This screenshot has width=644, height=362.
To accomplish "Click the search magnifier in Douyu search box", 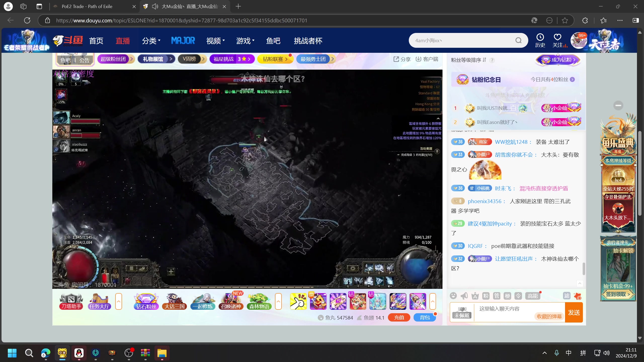I will click(x=518, y=40).
